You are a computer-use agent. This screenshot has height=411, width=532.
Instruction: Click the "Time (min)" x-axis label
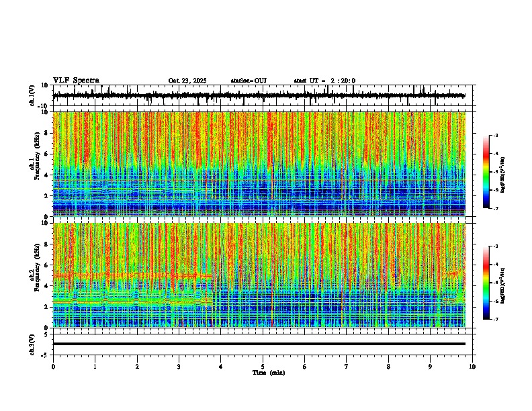coord(269,373)
